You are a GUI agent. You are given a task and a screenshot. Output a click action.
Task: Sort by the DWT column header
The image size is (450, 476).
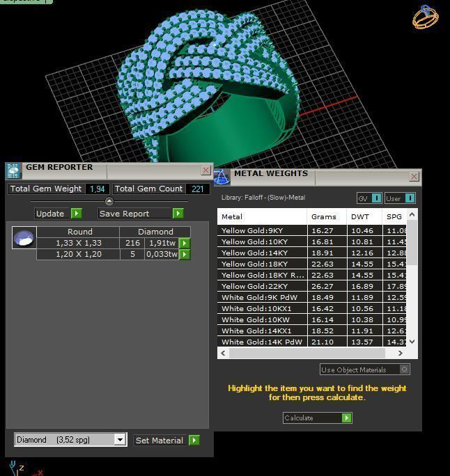(x=364, y=216)
